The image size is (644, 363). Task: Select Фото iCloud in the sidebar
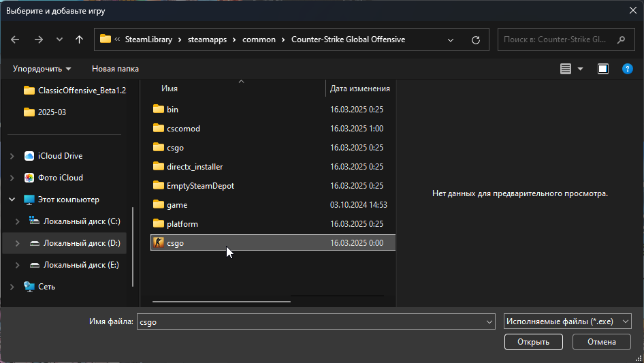pos(61,178)
